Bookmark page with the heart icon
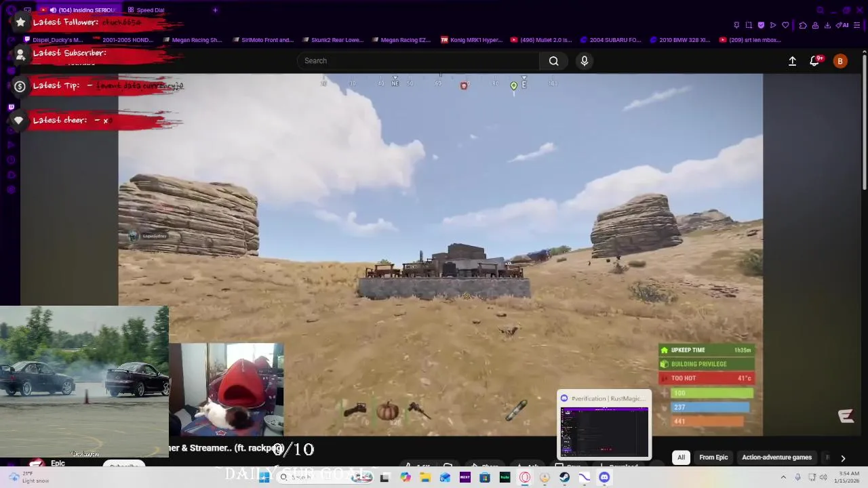 tap(785, 25)
